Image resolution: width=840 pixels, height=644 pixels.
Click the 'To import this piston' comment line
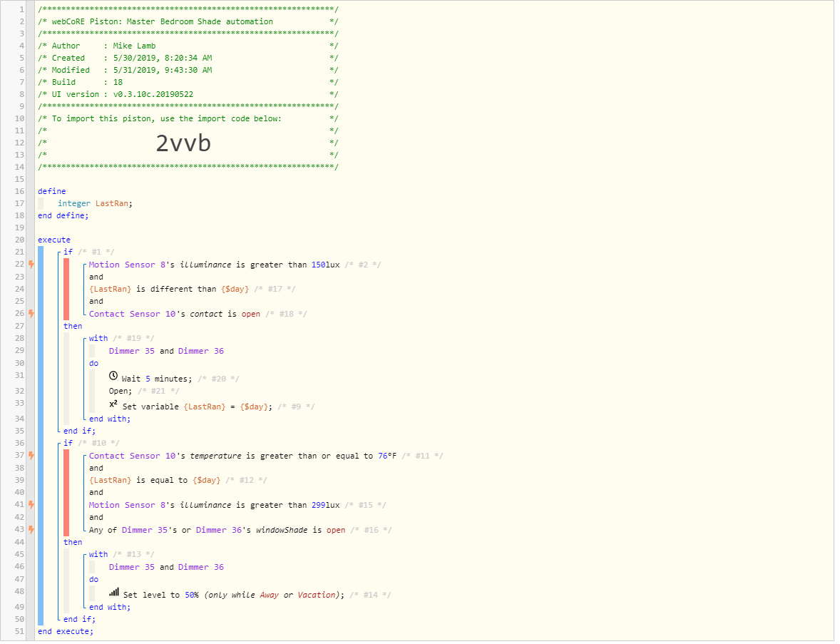tap(188, 120)
